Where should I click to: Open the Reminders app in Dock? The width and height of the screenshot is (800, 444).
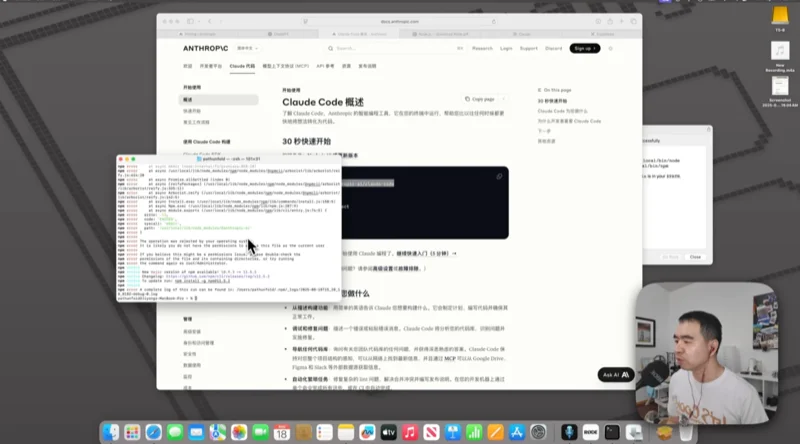(x=324, y=433)
